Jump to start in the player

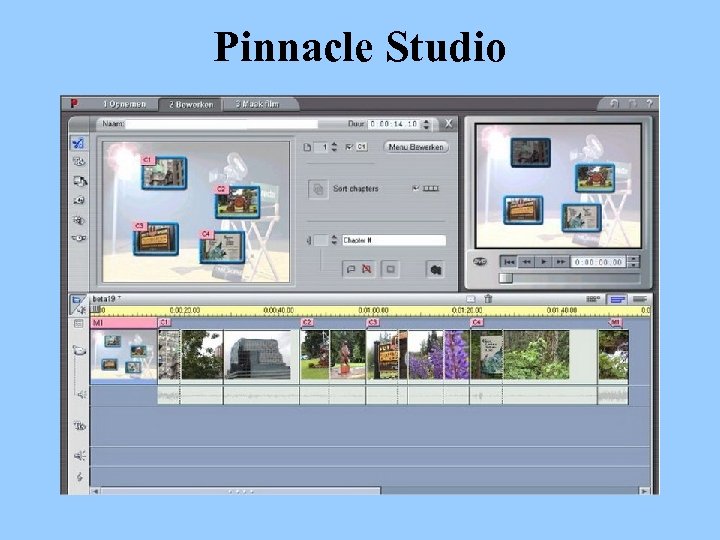509,262
